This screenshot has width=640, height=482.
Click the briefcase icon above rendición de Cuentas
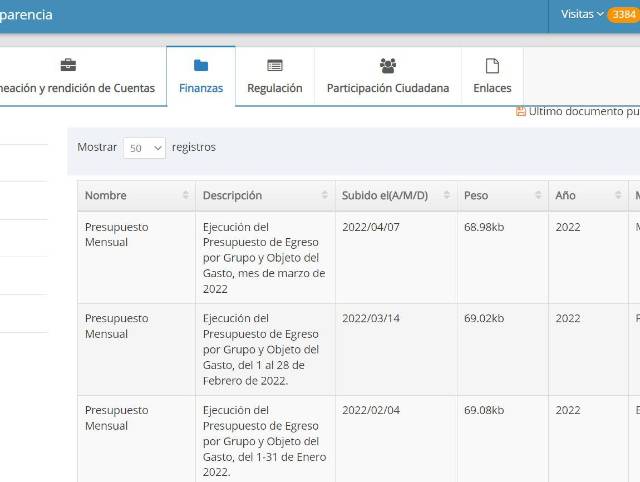(68, 66)
